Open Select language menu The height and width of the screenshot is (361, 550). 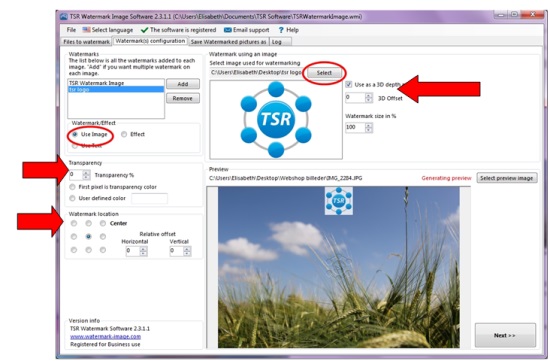tap(112, 30)
